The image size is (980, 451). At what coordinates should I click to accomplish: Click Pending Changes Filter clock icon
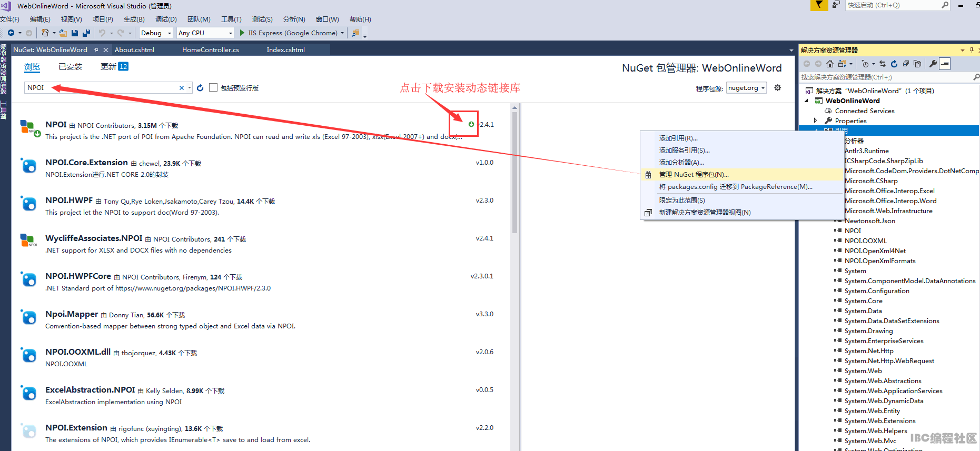865,64
